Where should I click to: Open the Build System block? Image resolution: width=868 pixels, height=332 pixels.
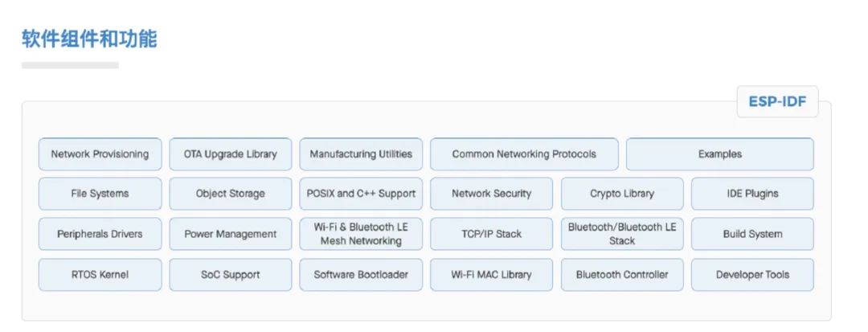pos(752,234)
